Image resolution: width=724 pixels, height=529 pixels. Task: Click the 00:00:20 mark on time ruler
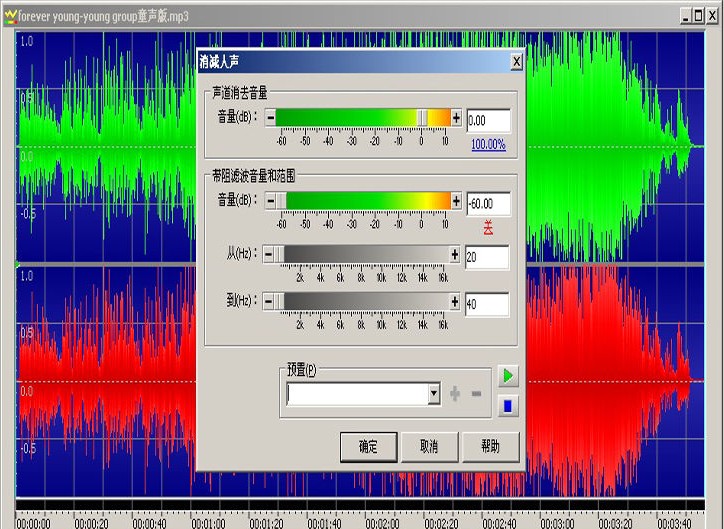[x=91, y=523]
